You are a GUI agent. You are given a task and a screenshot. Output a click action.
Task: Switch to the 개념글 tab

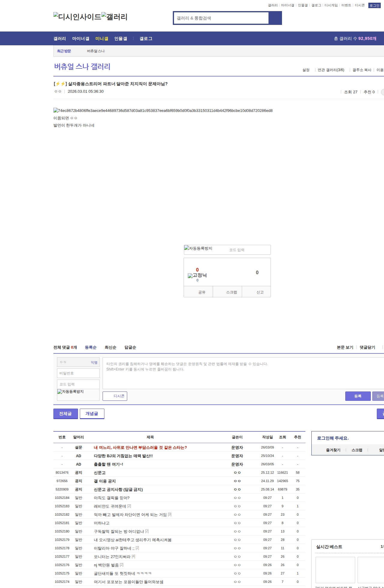click(92, 413)
